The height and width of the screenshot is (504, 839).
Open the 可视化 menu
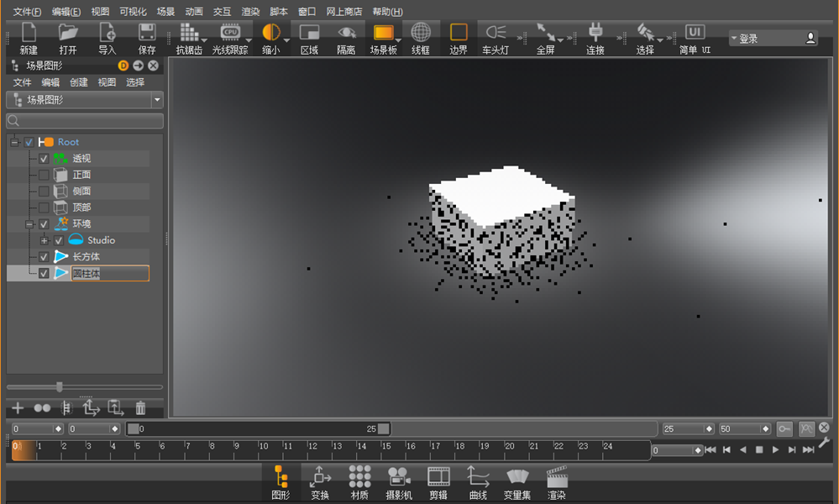[x=133, y=11]
